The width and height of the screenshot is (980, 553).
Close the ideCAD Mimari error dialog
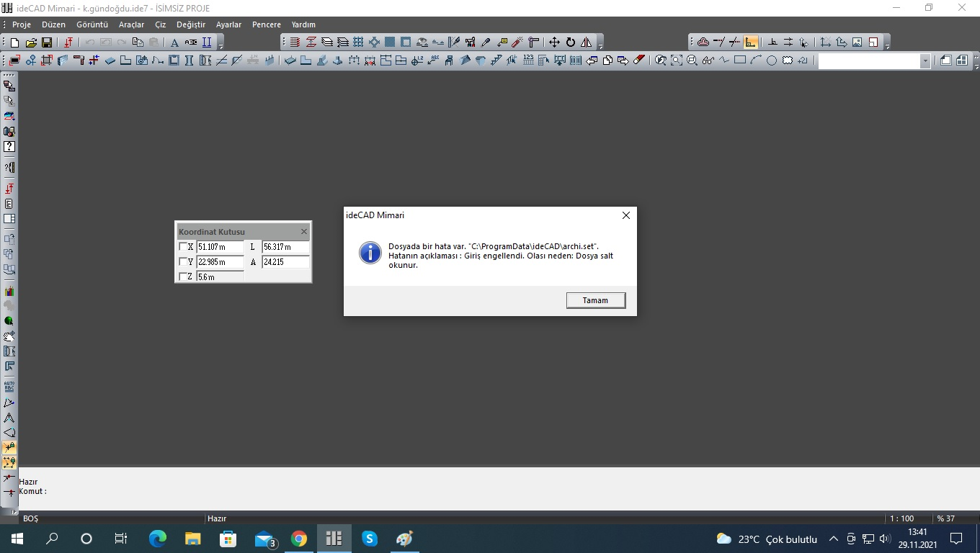(625, 215)
